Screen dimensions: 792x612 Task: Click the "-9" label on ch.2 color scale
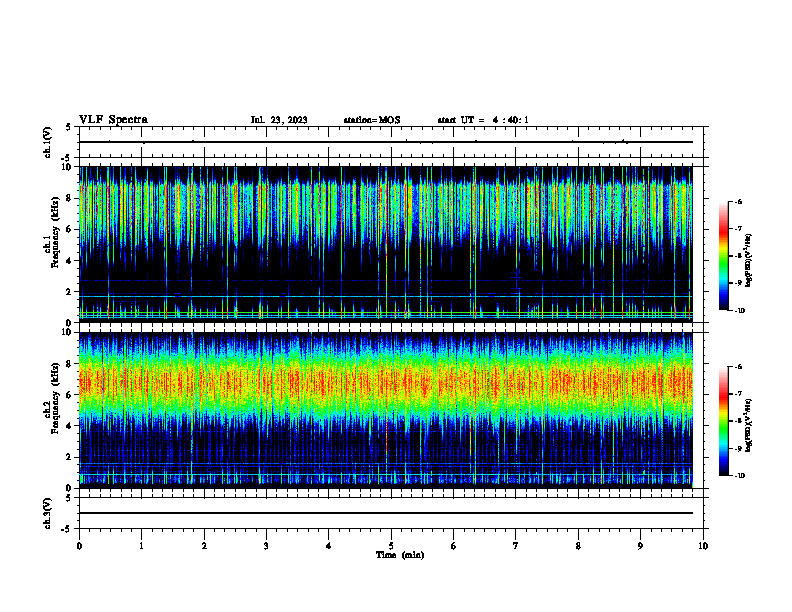[x=738, y=448]
